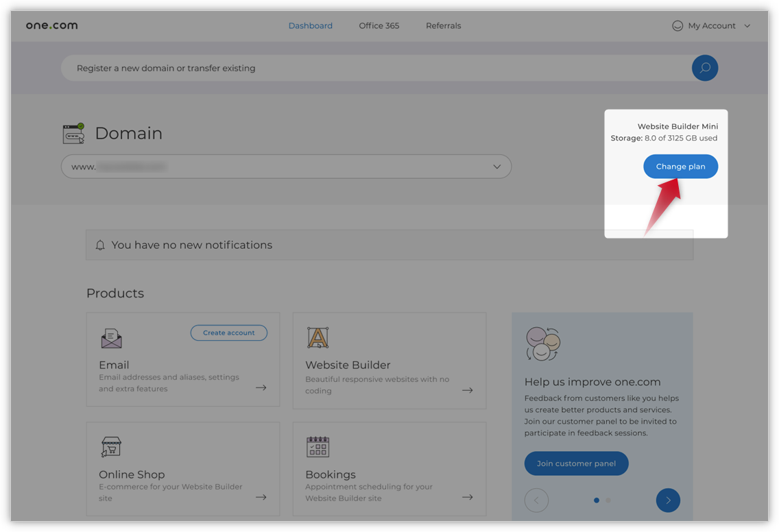Click the Online Shop storefront icon

pos(111,447)
